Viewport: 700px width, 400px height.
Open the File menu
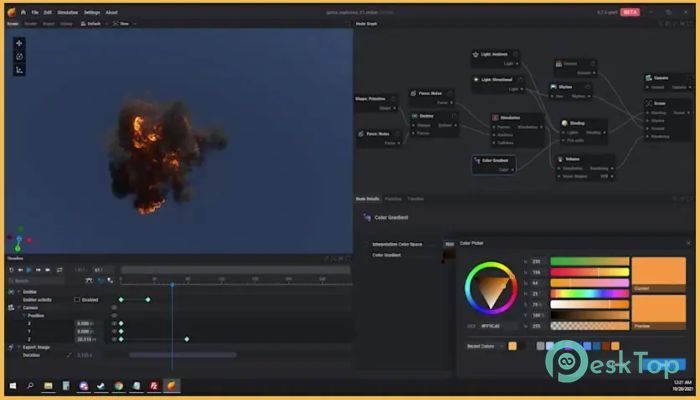coord(35,12)
